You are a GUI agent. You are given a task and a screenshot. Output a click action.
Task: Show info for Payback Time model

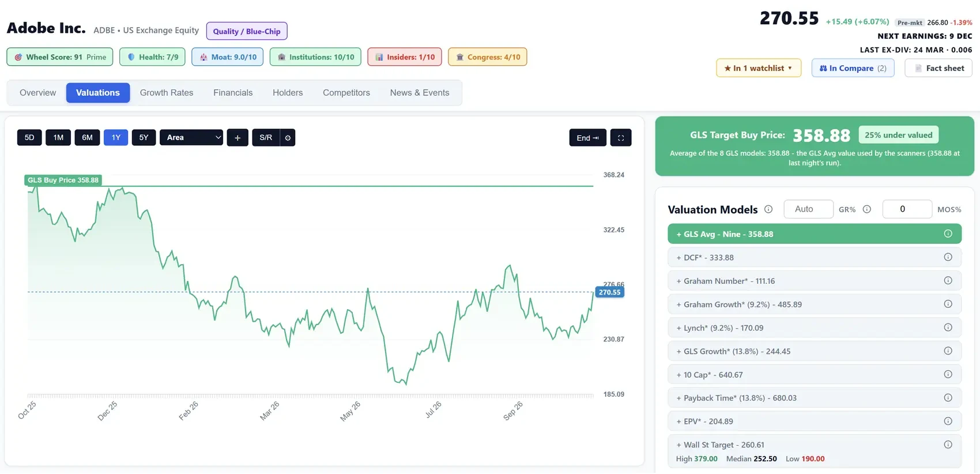tap(948, 398)
